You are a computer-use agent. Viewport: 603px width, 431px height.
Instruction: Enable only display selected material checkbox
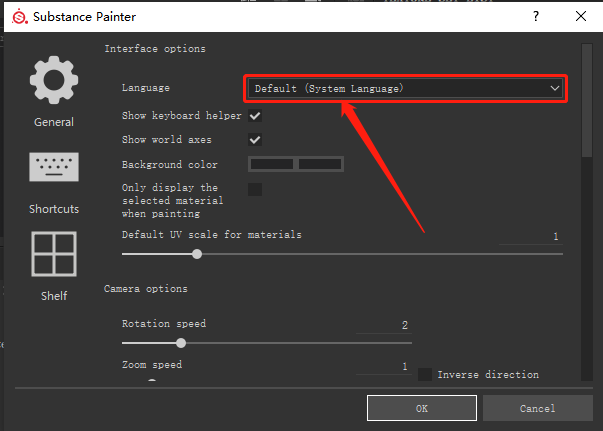click(x=255, y=190)
